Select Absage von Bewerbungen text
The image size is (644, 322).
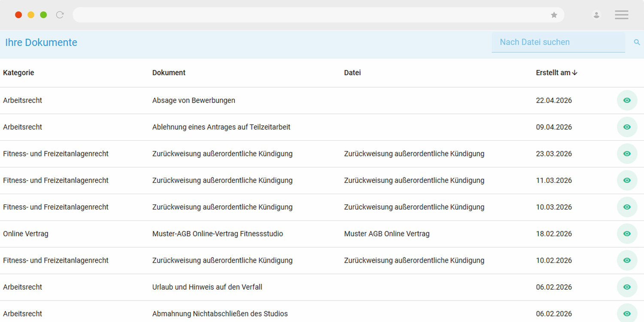click(194, 100)
